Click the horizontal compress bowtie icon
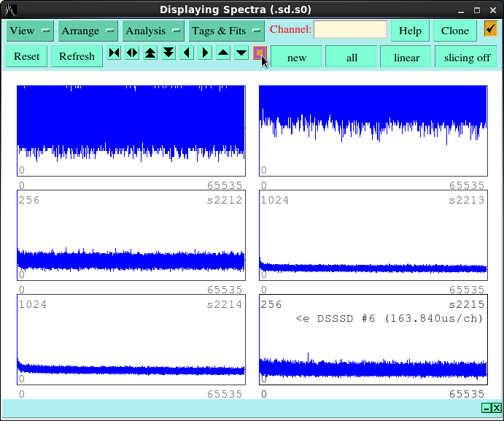504x421 pixels. [x=114, y=53]
